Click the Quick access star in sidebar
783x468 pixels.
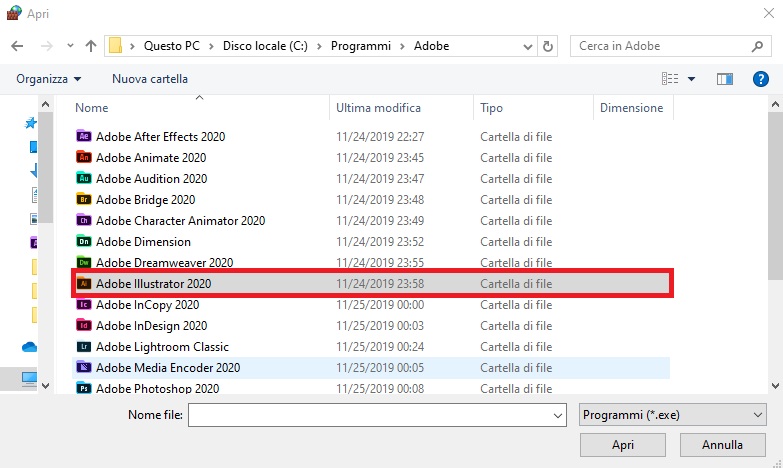point(30,122)
